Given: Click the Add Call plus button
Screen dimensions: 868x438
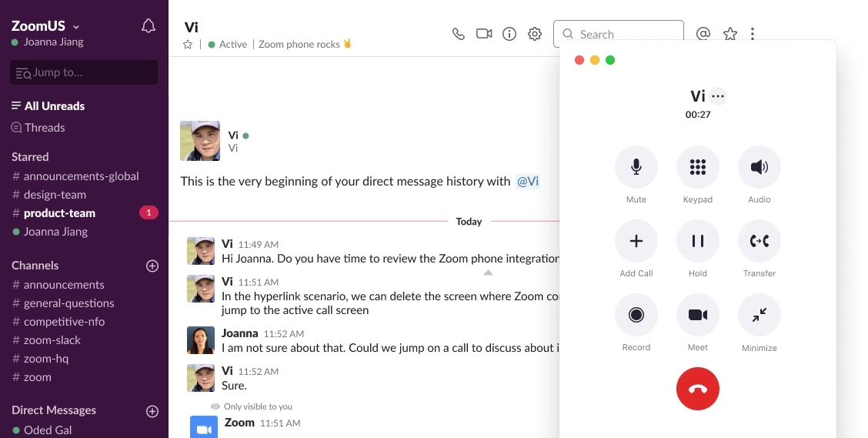Looking at the screenshot, I should [636, 241].
